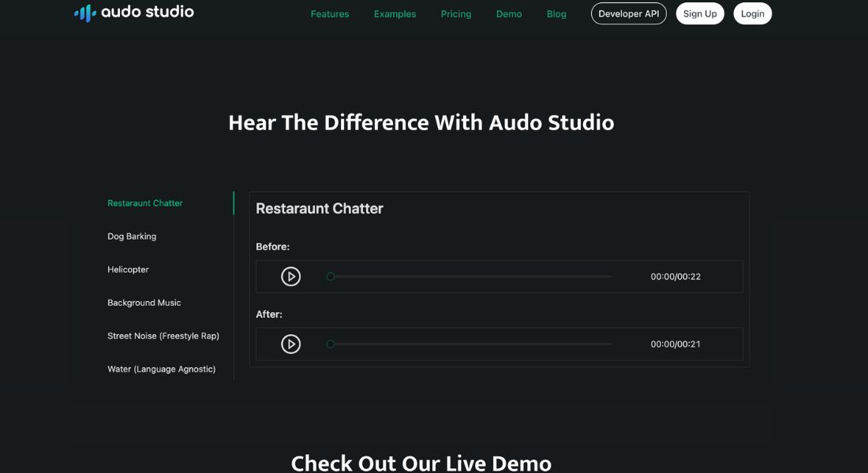
Task: Click the Developer API button
Action: [x=629, y=14]
